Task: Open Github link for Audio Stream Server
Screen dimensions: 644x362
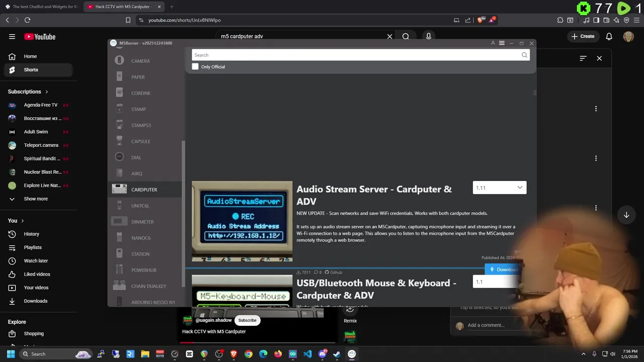Action: click(x=334, y=273)
